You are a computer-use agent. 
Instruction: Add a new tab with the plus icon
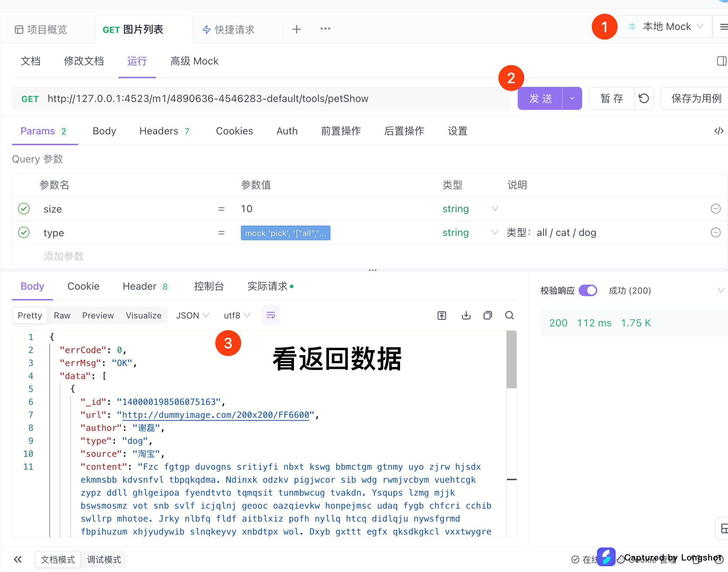(296, 29)
